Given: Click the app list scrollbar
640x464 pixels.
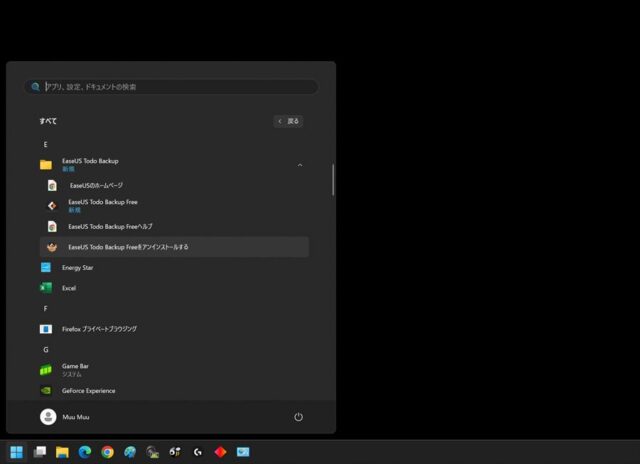Looking at the screenshot, I should point(333,180).
